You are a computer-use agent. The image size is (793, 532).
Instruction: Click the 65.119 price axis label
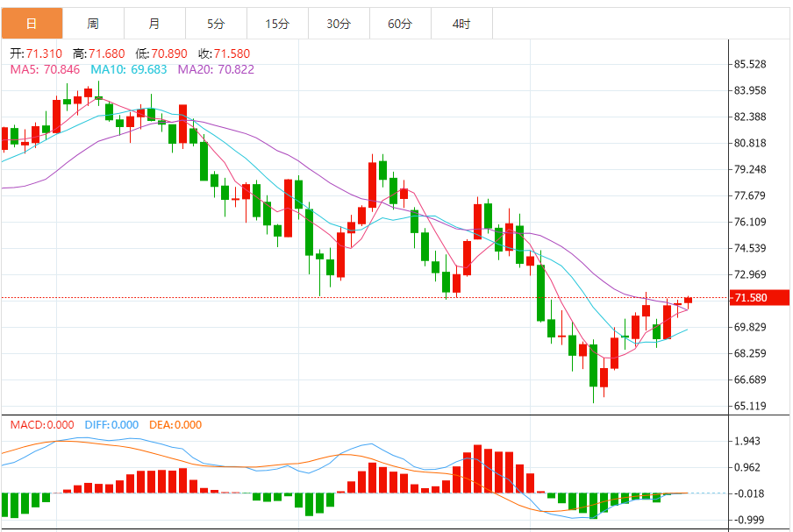(x=750, y=406)
